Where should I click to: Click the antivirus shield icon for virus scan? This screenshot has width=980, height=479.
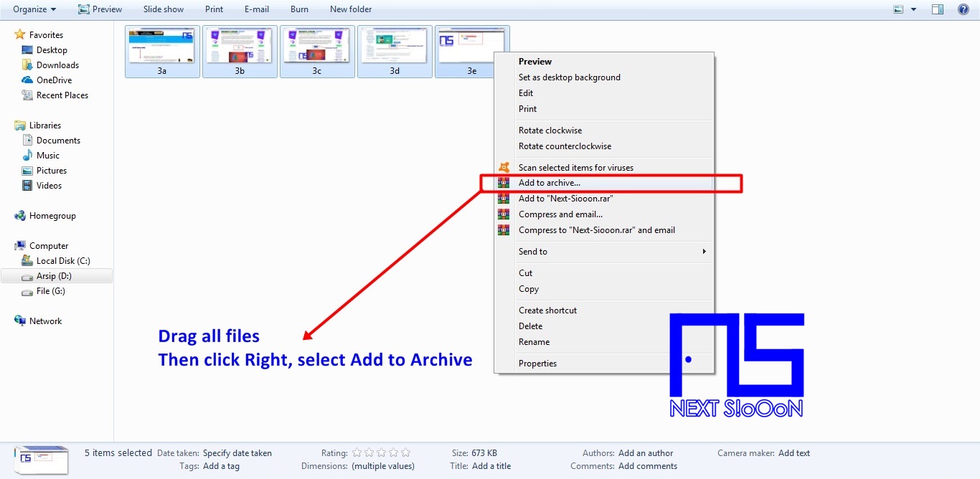[x=504, y=167]
